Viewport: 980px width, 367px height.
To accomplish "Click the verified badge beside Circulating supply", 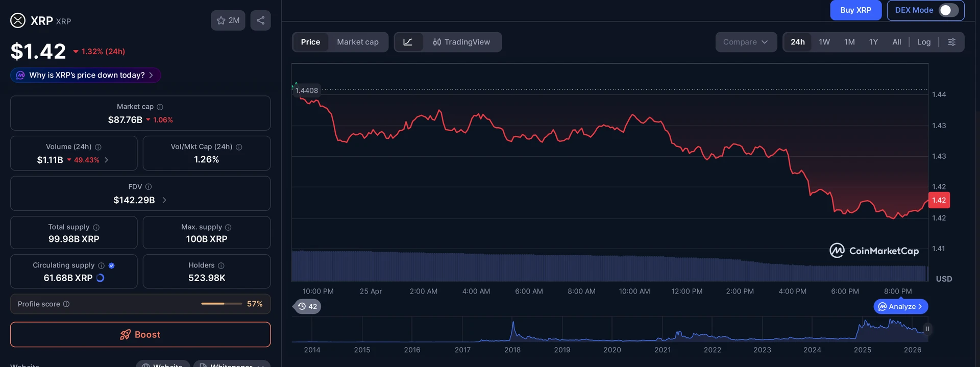I will [x=112, y=265].
